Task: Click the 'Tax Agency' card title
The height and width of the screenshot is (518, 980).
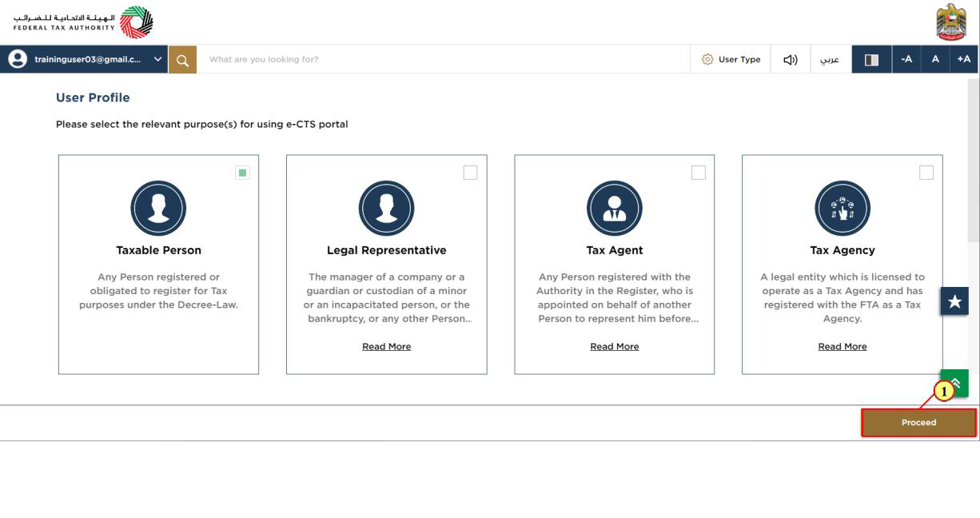Action: 843,250
